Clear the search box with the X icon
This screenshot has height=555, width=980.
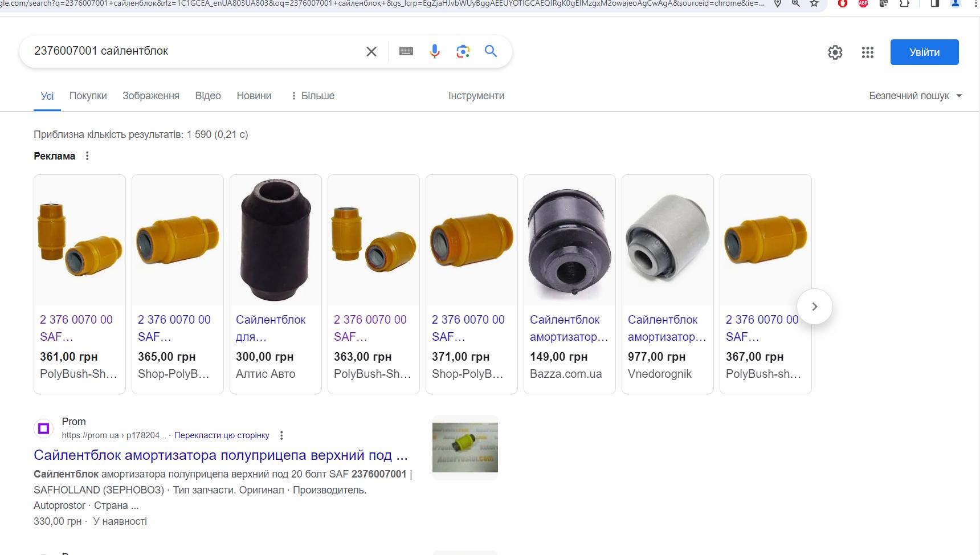371,52
